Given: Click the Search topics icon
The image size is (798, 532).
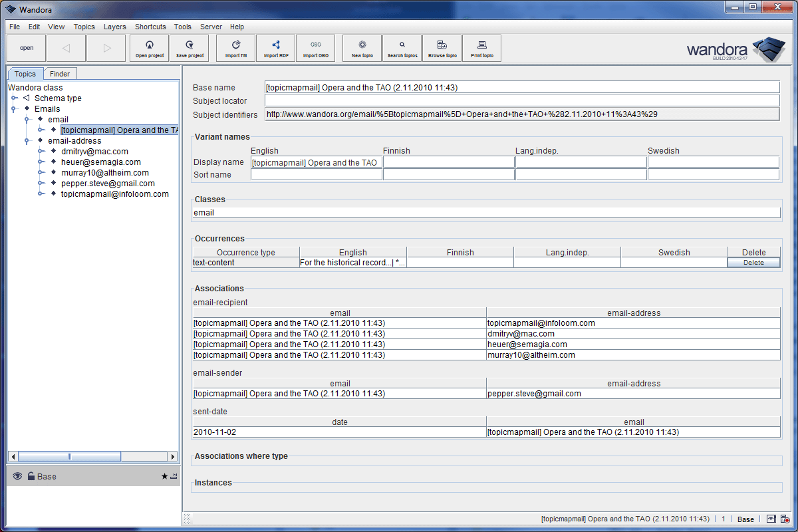Looking at the screenshot, I should coord(402,47).
